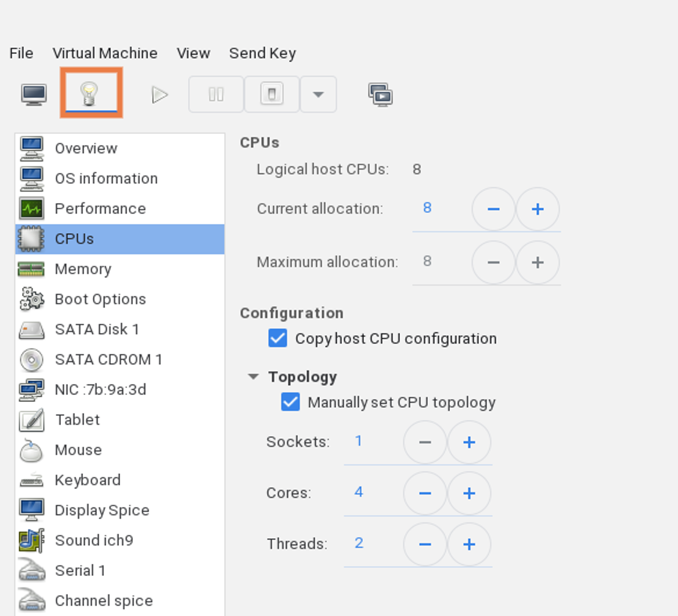Collapse the Topology section
Screen dimensions: 678x616
[x=254, y=376]
